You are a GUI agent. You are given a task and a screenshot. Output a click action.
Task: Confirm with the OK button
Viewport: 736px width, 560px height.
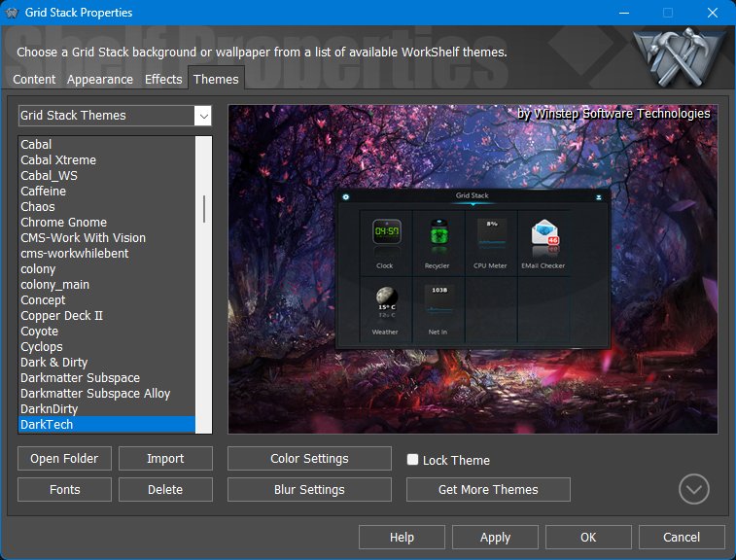click(x=588, y=537)
